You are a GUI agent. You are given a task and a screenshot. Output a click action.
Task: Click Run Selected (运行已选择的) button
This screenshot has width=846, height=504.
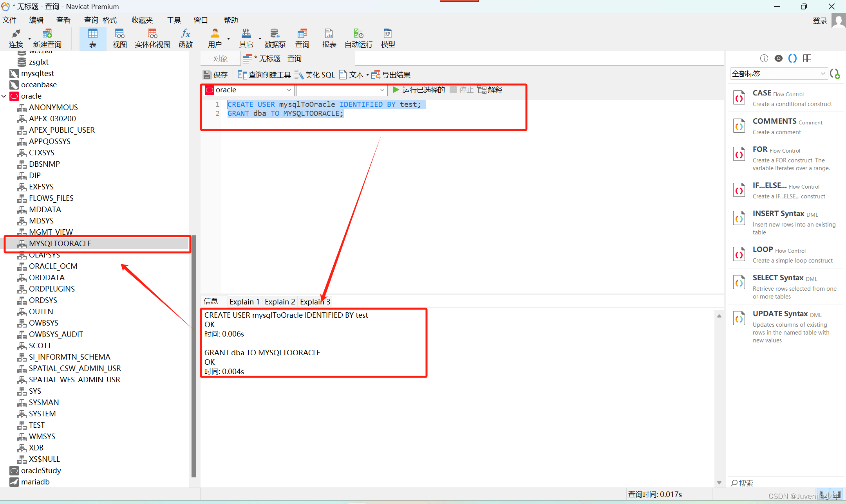click(419, 90)
